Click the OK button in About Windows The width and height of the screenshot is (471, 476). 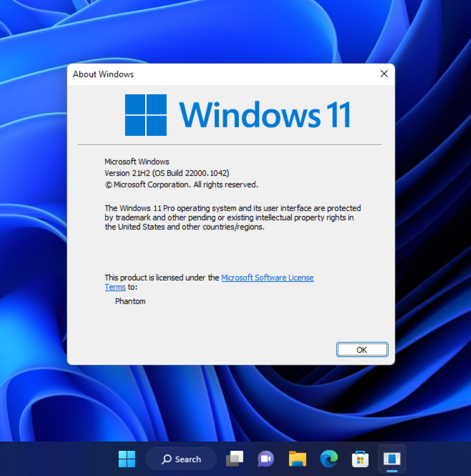point(362,349)
